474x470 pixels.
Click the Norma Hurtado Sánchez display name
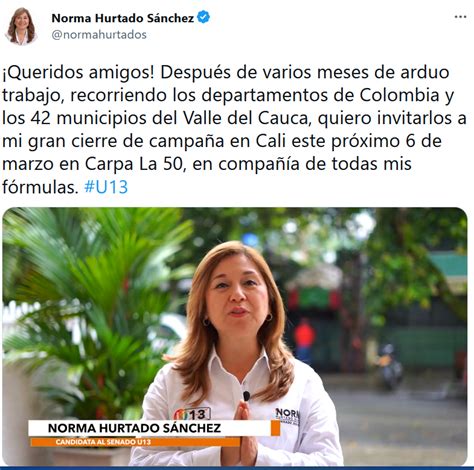123,18
